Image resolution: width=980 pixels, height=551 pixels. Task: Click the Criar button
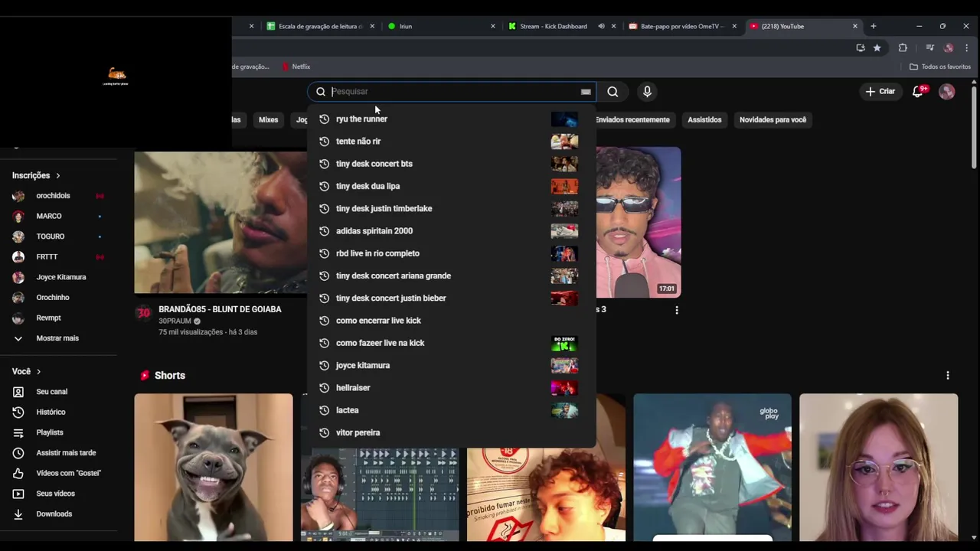point(880,92)
